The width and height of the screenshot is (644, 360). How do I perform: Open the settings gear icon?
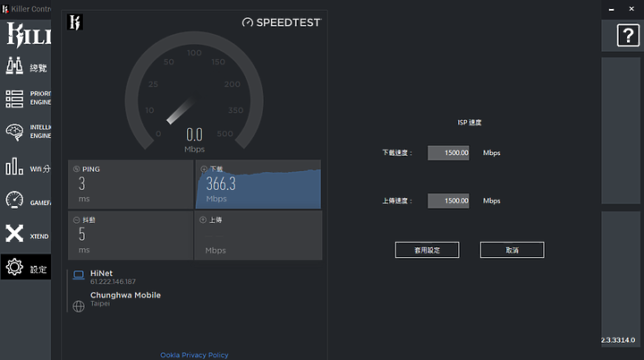coord(14,267)
